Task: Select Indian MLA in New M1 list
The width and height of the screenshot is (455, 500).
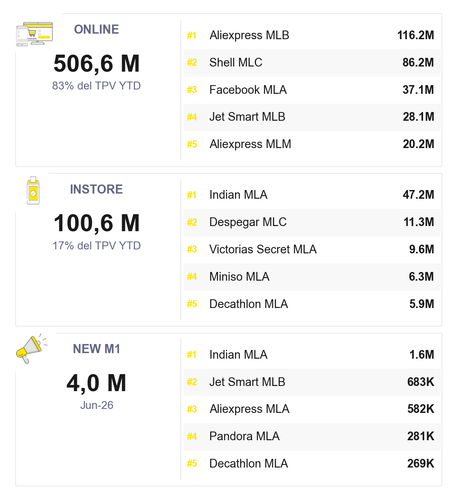Action: tap(312, 355)
